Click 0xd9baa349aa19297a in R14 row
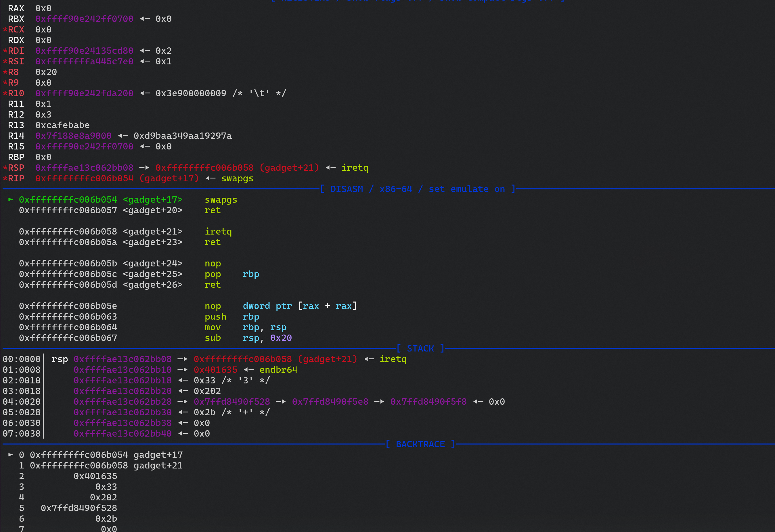 183,136
